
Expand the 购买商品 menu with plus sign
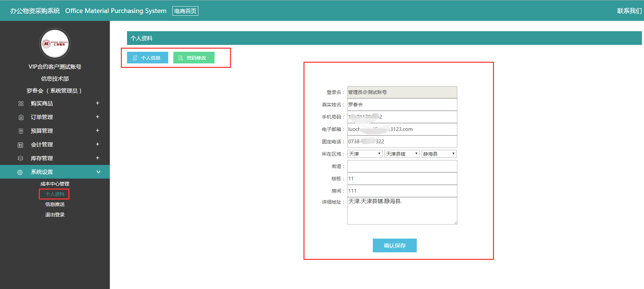[x=97, y=103]
